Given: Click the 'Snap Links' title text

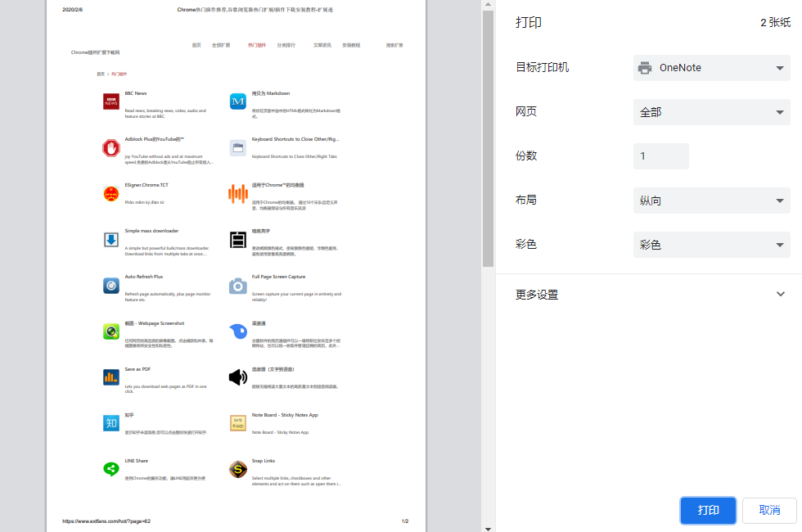Looking at the screenshot, I should click(x=263, y=461).
